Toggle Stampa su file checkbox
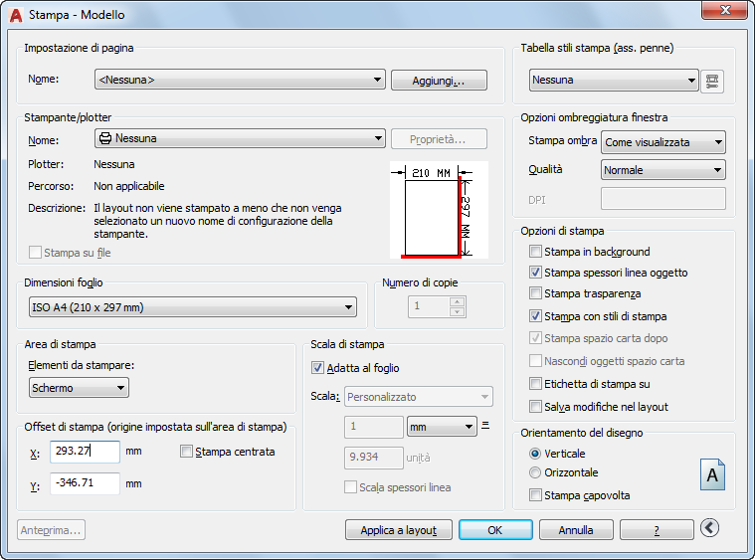The width and height of the screenshot is (755, 560). 35,253
